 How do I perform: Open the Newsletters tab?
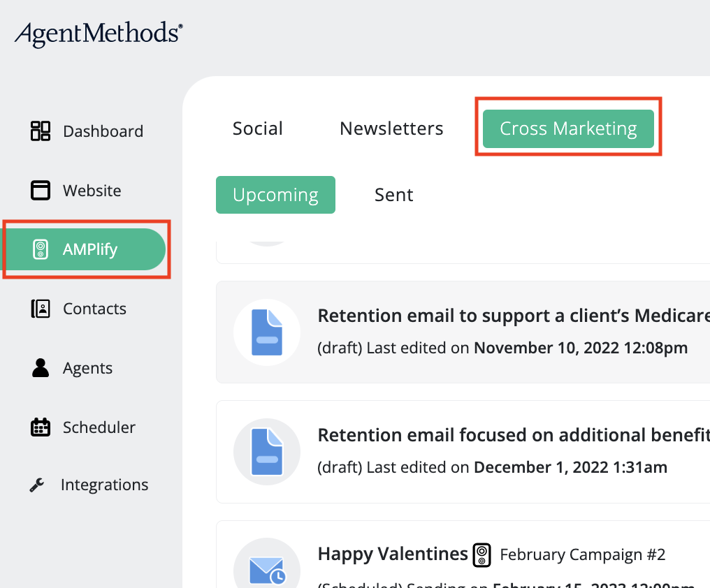tap(391, 128)
